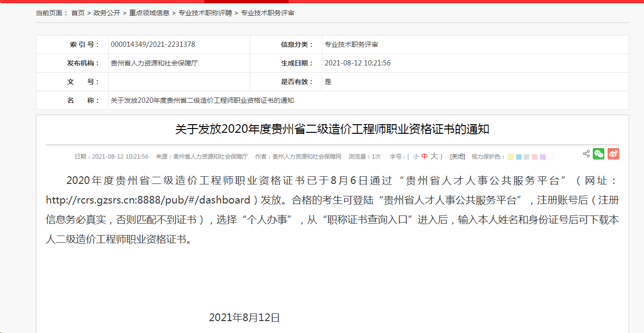This screenshot has width=644, height=333.
Task: Set font size to small (小)
Action: click(416, 157)
